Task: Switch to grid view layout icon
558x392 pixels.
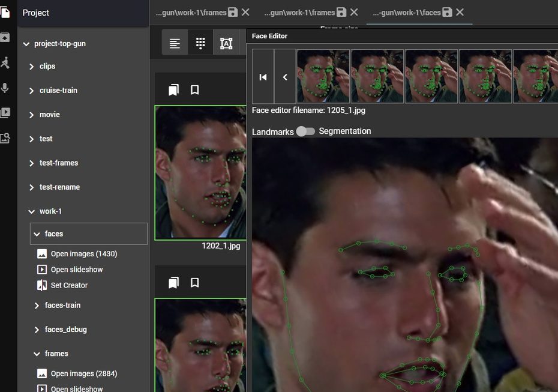Action: (x=200, y=43)
